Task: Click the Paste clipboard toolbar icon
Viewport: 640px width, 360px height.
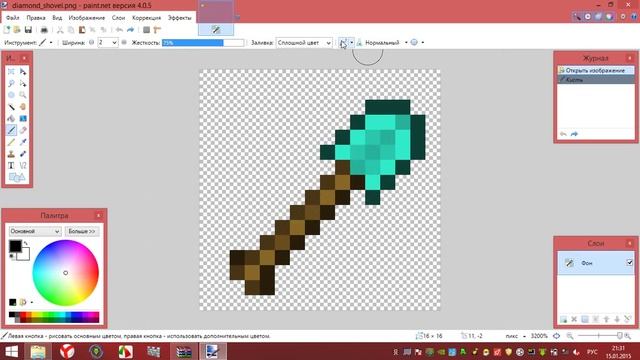Action: click(x=82, y=30)
